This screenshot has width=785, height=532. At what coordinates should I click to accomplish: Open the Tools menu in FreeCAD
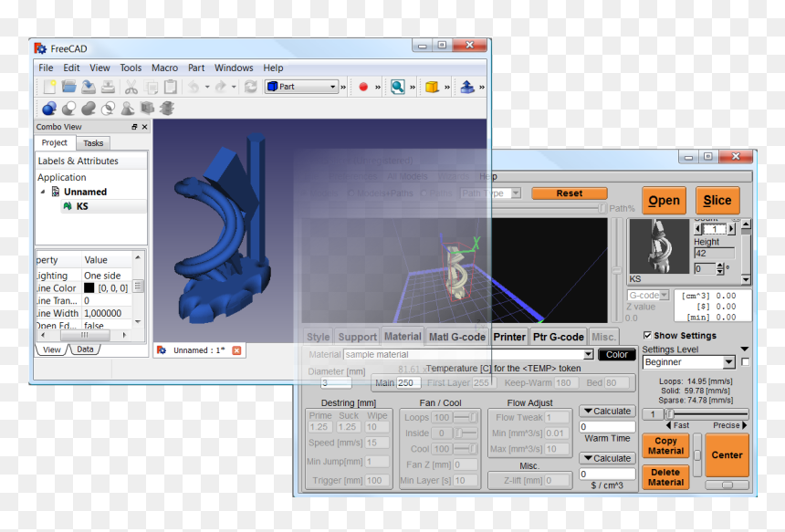point(131,68)
